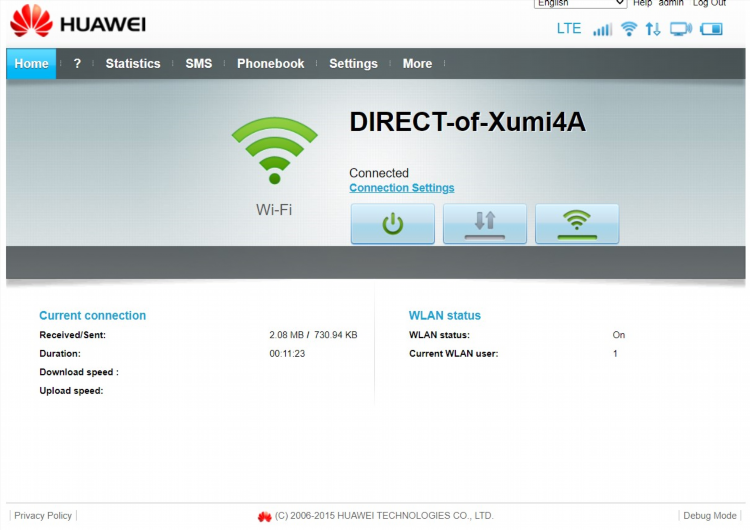Click the Download speed label
Screen dimensions: 750x530
(79, 372)
